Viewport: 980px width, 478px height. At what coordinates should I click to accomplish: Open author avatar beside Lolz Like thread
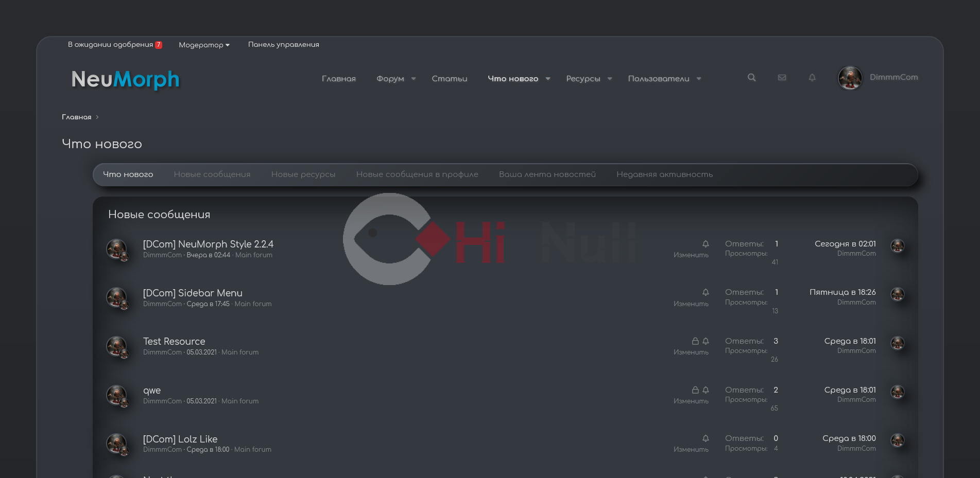[116, 444]
